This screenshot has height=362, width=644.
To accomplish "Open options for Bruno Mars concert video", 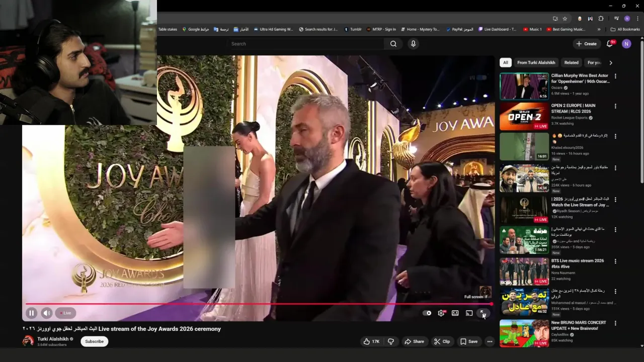I will (x=615, y=323).
